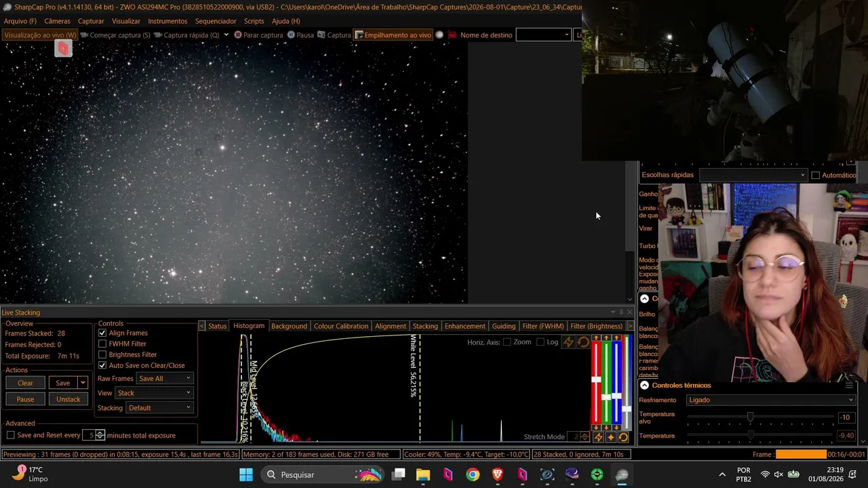Open Task View on the taskbar
The image size is (868, 488).
(399, 474)
